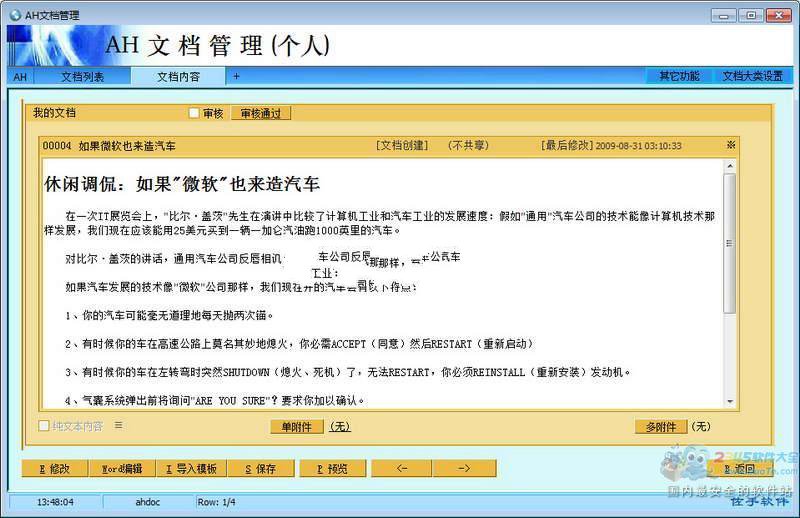Click the document scrollbar up arrow

(x=730, y=166)
